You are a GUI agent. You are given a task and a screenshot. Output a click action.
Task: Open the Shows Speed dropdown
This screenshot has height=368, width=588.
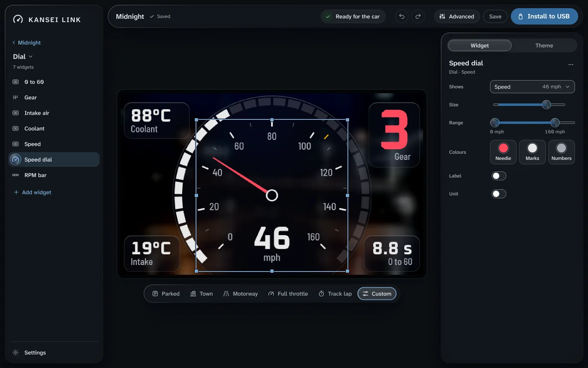click(x=532, y=87)
